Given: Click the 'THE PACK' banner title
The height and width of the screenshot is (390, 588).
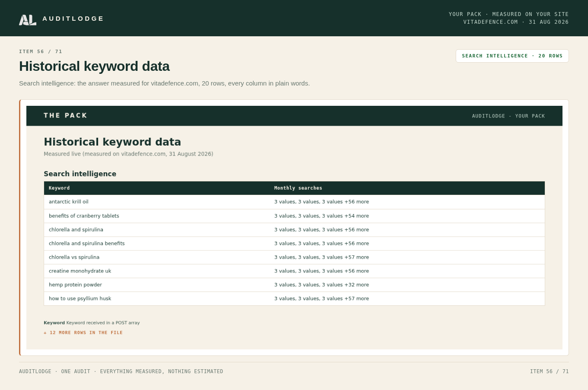Looking at the screenshot, I should click(65, 116).
